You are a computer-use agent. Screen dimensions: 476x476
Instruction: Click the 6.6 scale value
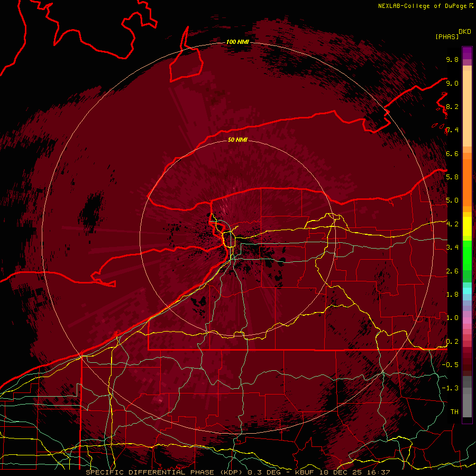coord(452,153)
